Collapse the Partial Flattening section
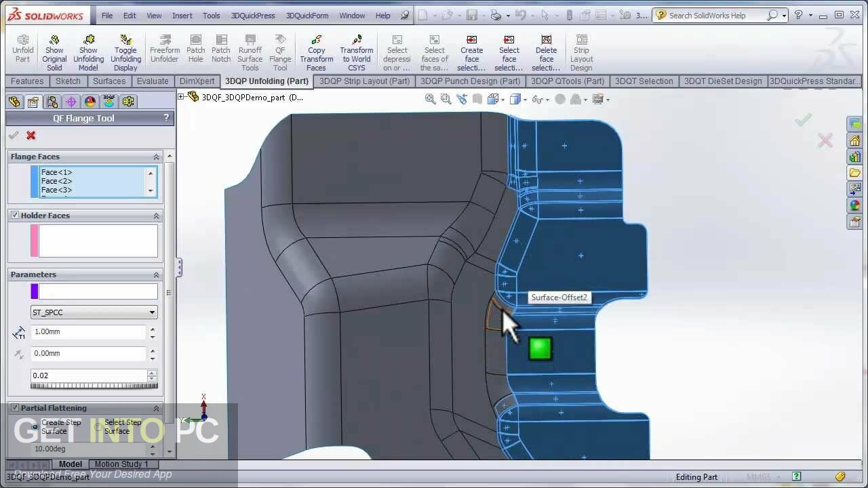This screenshot has height=488, width=868. point(156,408)
